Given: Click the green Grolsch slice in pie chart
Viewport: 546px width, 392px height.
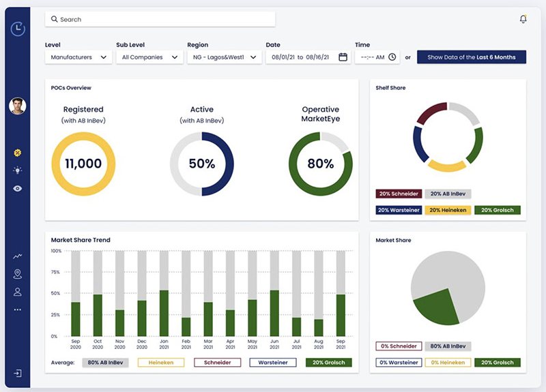Looking at the screenshot, I should [x=437, y=308].
